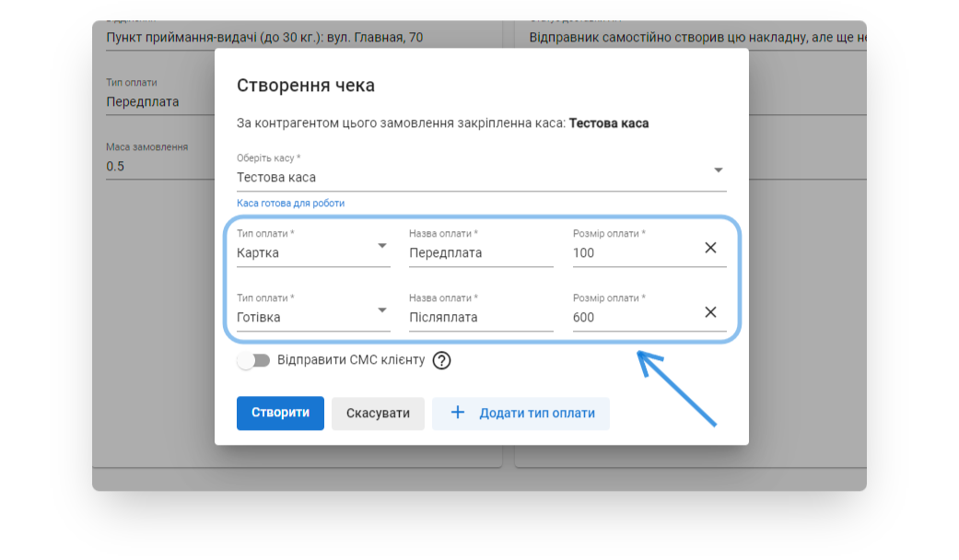Select the Тестова каса cash register field
This screenshot has height=560, width=959.
tap(470, 178)
